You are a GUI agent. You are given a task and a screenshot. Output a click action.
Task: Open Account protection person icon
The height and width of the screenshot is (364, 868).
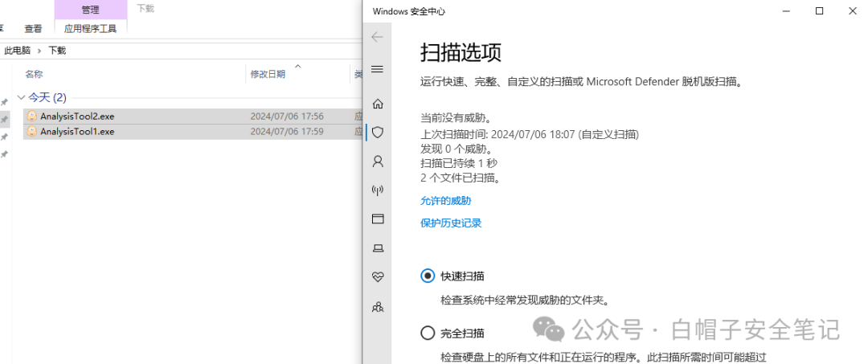[x=378, y=161]
